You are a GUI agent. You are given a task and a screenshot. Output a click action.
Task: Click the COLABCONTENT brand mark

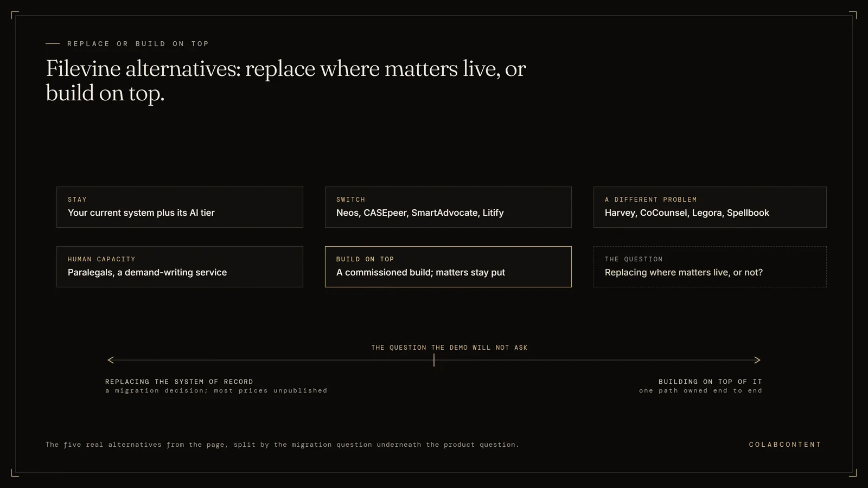pyautogui.click(x=785, y=445)
